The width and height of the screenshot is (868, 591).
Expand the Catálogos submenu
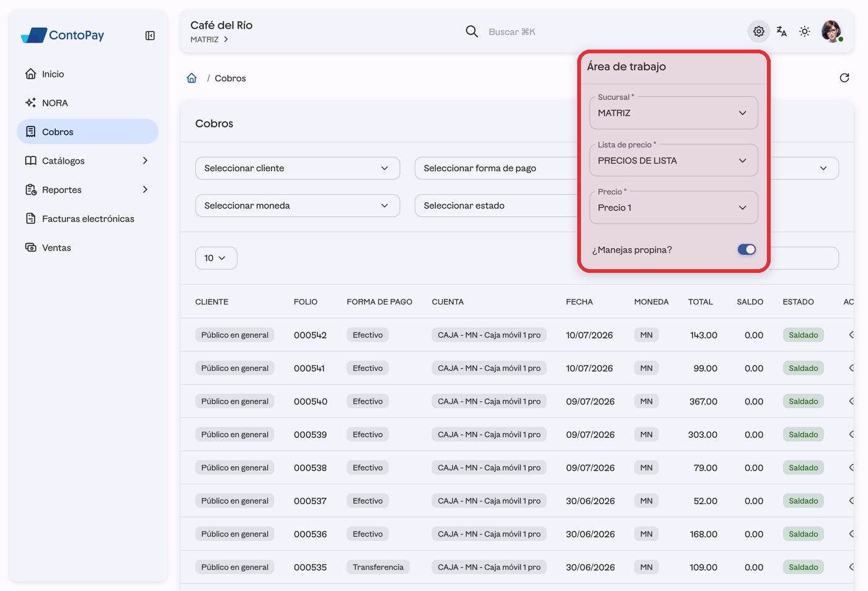[x=88, y=161]
